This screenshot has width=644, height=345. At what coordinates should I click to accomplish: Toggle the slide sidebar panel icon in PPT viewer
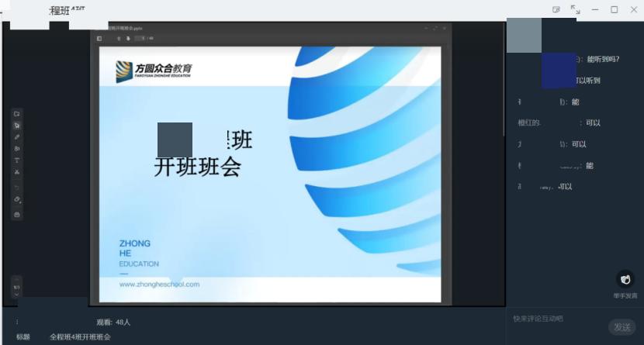[99, 39]
